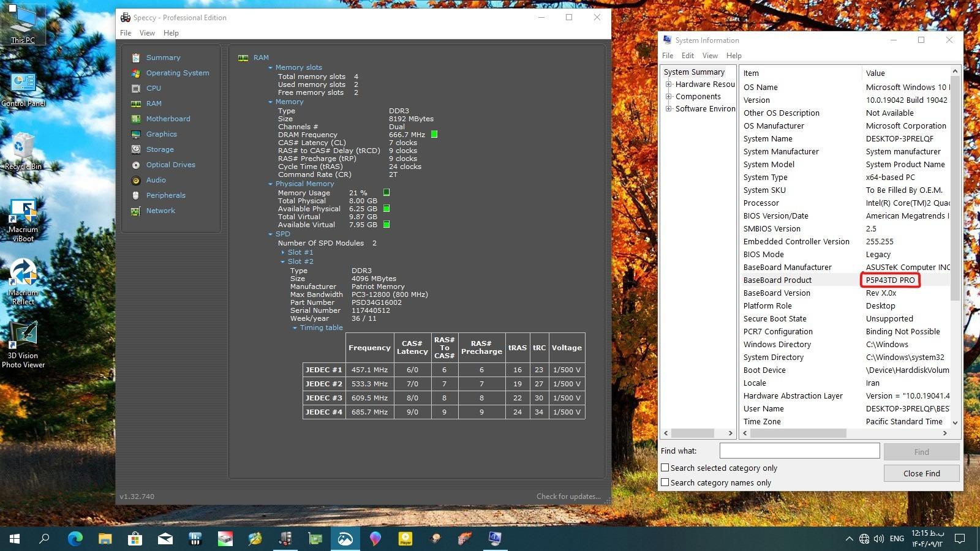
Task: Enable Search selected category only checkbox
Action: click(665, 468)
